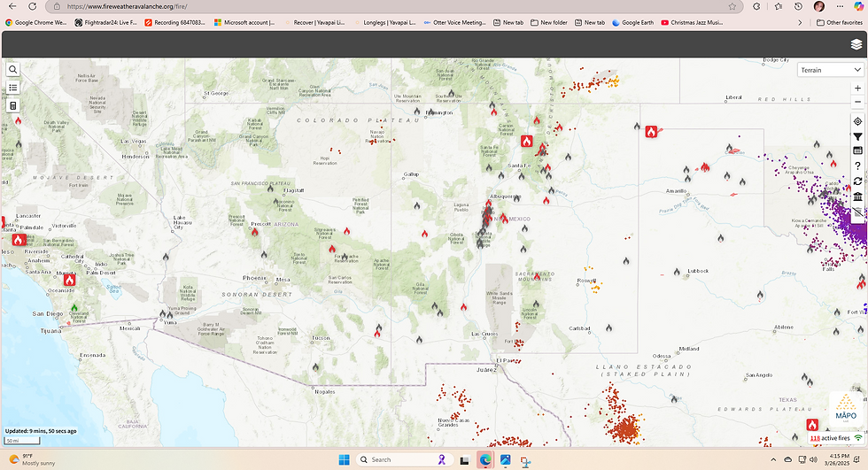The width and height of the screenshot is (868, 470).
Task: Select the grey flame marker near Lubbock
Action: click(x=677, y=272)
